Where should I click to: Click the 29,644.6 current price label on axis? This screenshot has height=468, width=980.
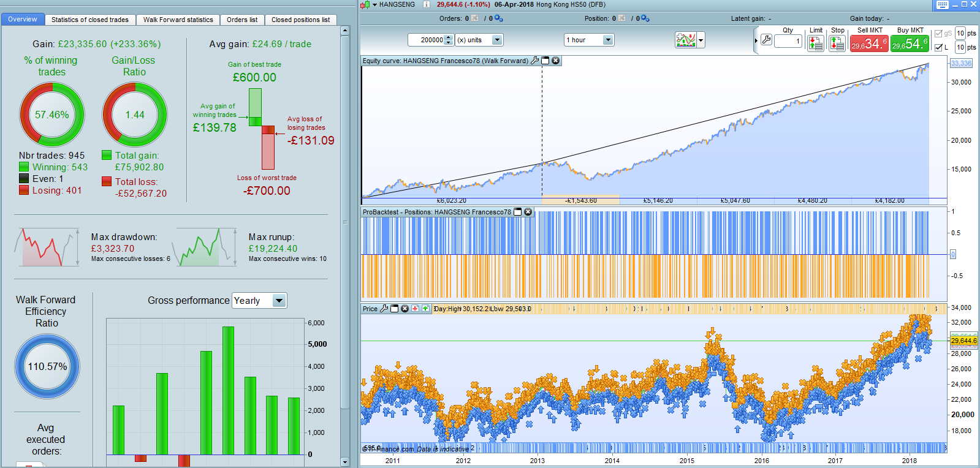coord(963,341)
